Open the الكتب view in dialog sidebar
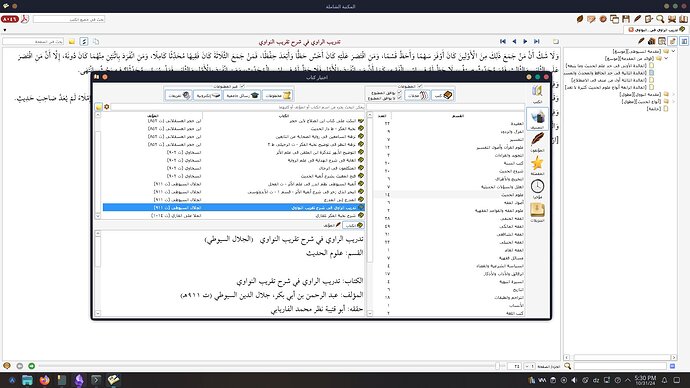 (537, 94)
